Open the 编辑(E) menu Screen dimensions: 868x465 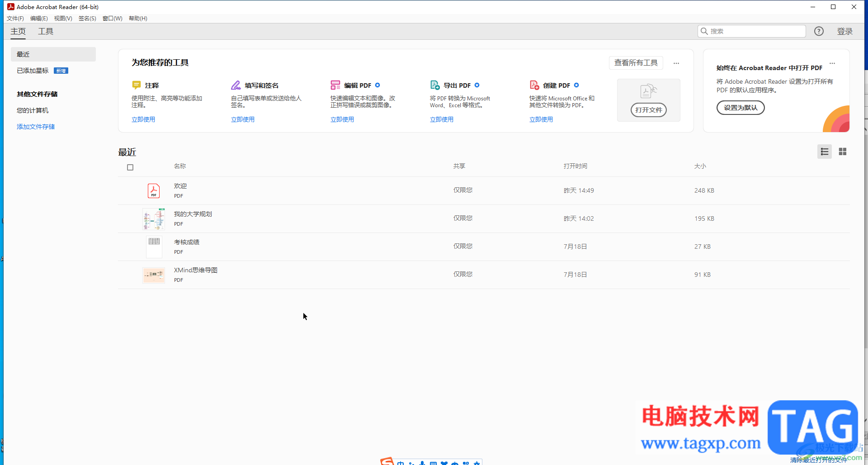(x=39, y=19)
